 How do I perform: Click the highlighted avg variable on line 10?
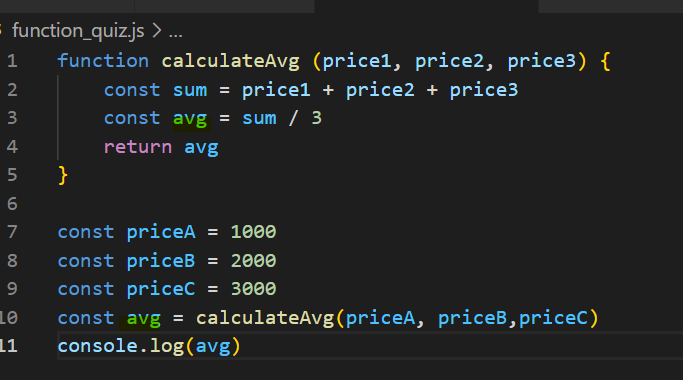point(144,319)
